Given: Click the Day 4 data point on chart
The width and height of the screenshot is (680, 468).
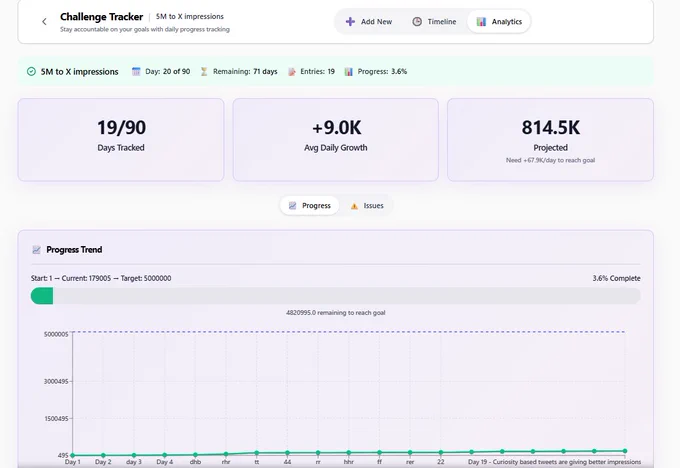Looking at the screenshot, I should [164, 455].
